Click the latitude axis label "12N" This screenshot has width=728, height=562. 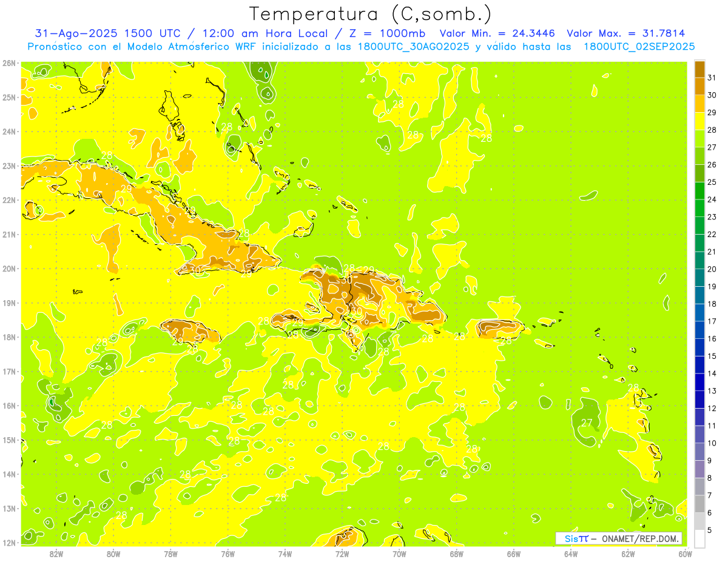(9, 543)
